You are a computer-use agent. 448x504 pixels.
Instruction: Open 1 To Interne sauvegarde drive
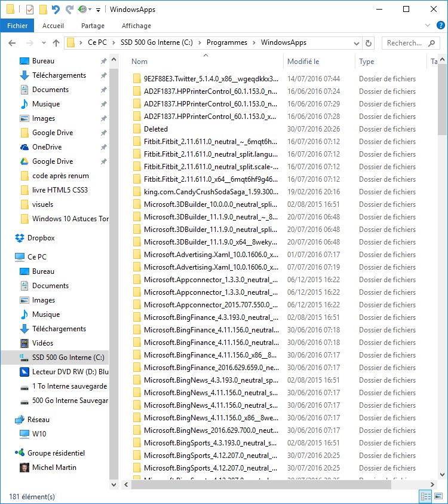click(x=69, y=386)
